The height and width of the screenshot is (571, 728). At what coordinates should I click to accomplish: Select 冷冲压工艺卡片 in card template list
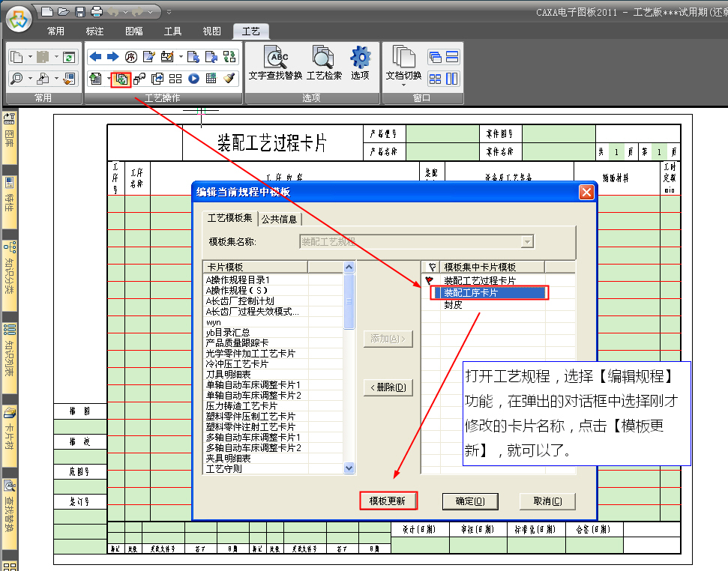click(x=237, y=363)
